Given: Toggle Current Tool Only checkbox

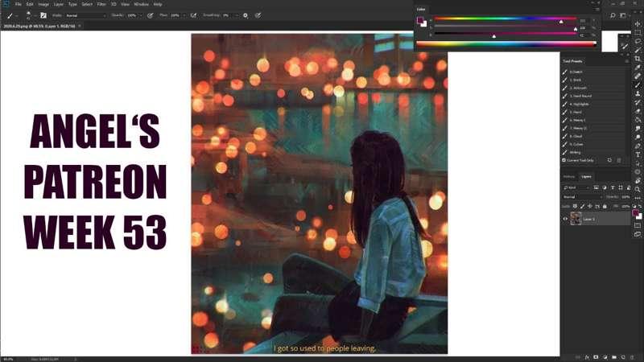Looking at the screenshot, I should pos(564,160).
